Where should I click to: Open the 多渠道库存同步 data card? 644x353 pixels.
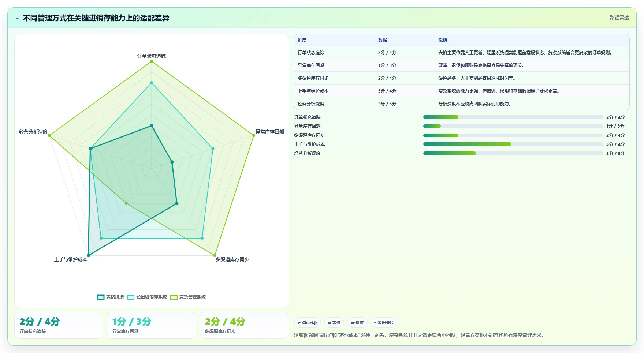244,325
